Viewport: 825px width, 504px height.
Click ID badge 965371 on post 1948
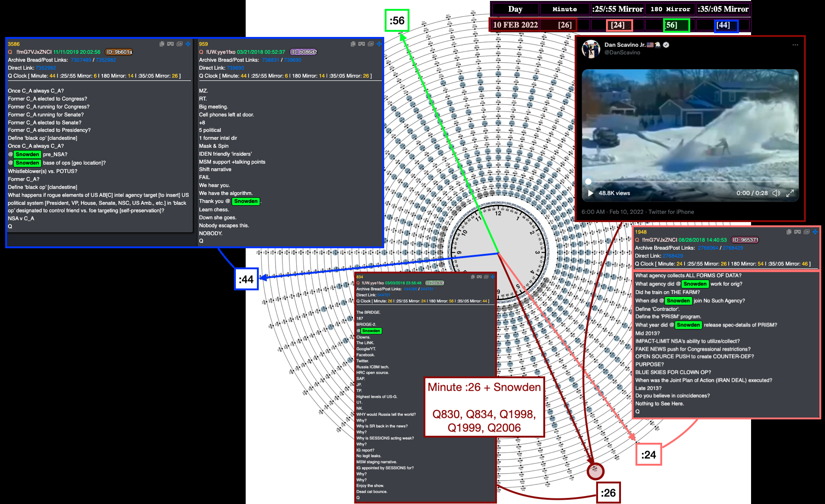point(745,240)
